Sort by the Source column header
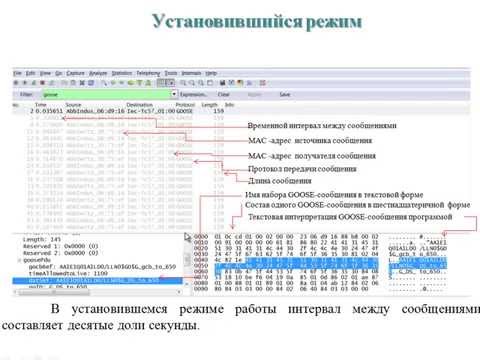This screenshot has width=480, height=360. click(73, 105)
